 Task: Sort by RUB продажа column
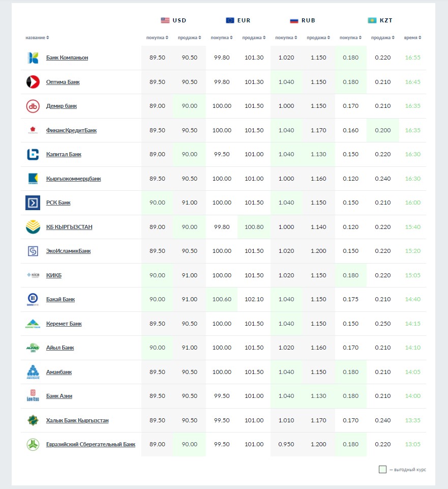317,38
